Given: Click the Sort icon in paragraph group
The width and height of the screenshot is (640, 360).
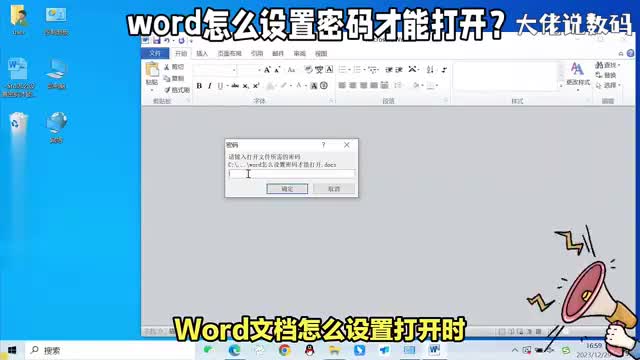Looking at the screenshot, I should pyautogui.click(x=430, y=70).
